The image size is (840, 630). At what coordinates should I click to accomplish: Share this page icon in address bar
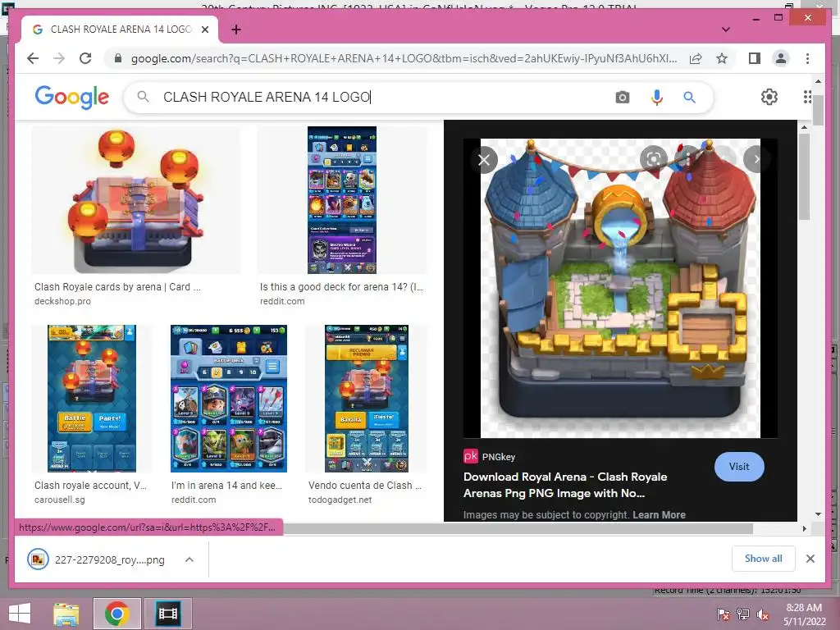pos(696,58)
